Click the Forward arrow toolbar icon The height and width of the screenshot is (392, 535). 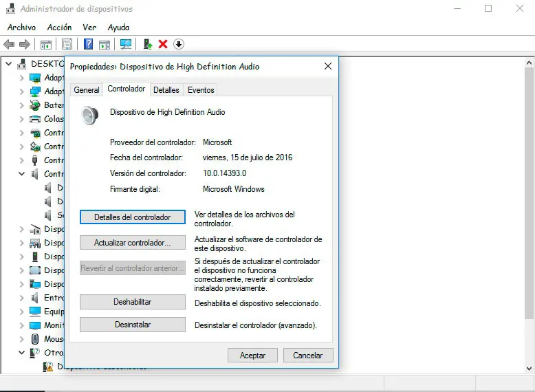pos(25,44)
